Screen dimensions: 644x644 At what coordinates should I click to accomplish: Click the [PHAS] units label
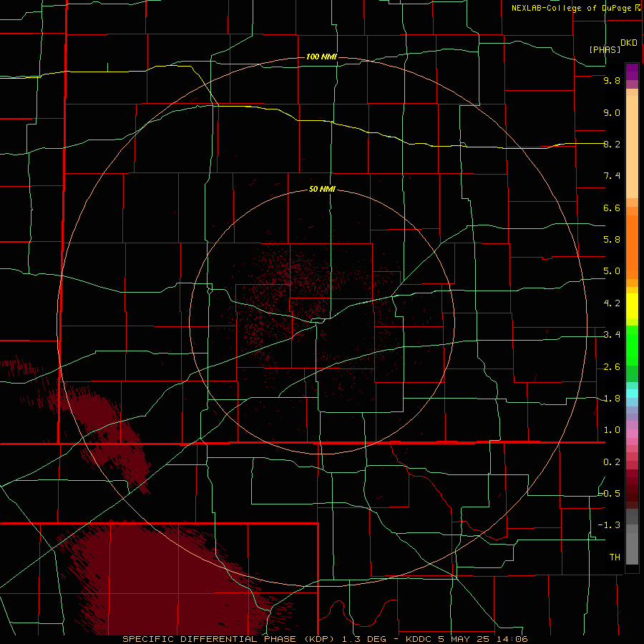[605, 49]
